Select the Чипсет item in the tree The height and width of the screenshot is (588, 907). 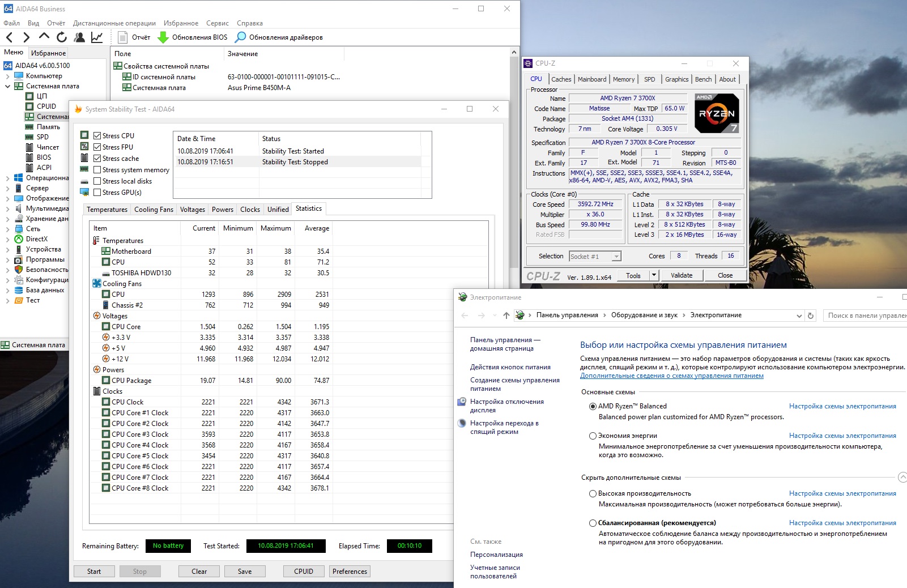[48, 147]
